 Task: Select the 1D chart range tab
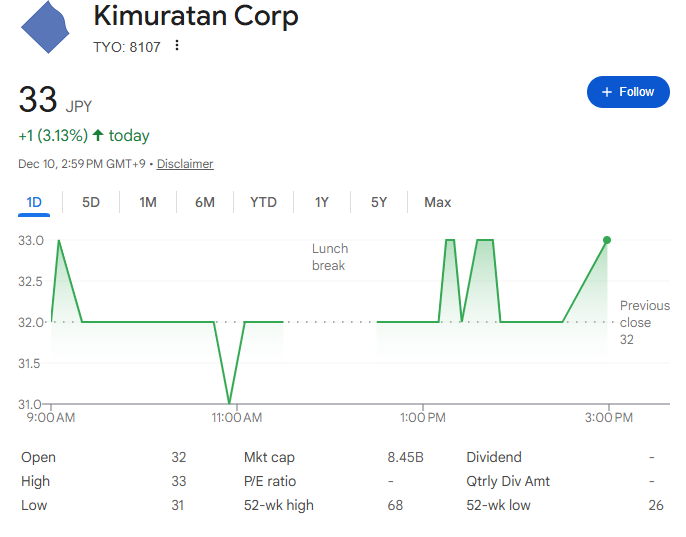[34, 202]
